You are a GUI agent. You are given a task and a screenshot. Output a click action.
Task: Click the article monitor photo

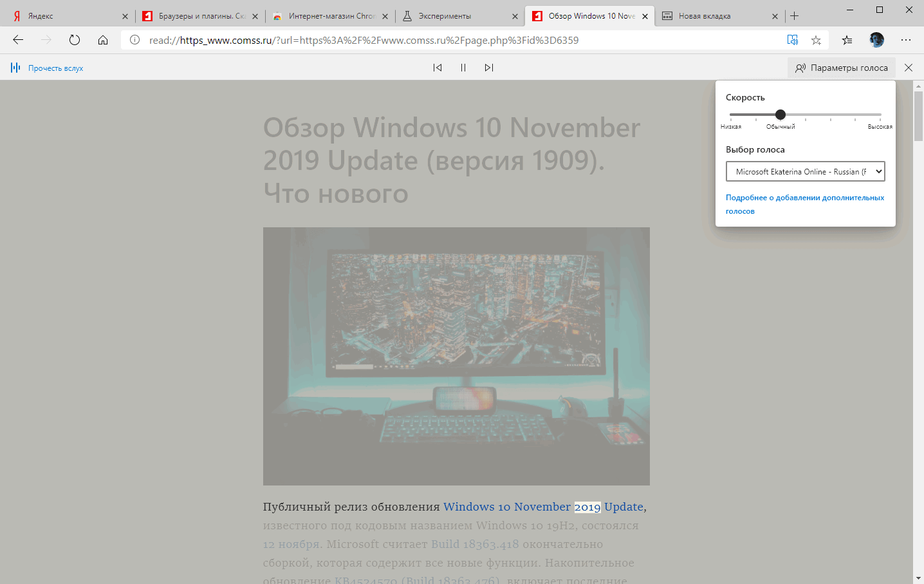coord(456,356)
